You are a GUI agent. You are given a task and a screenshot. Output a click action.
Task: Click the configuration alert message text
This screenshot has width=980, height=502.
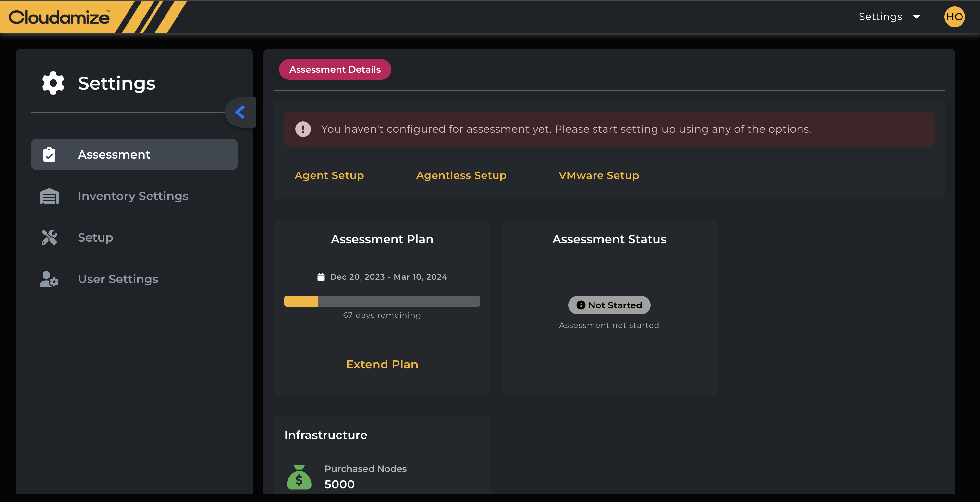click(566, 129)
